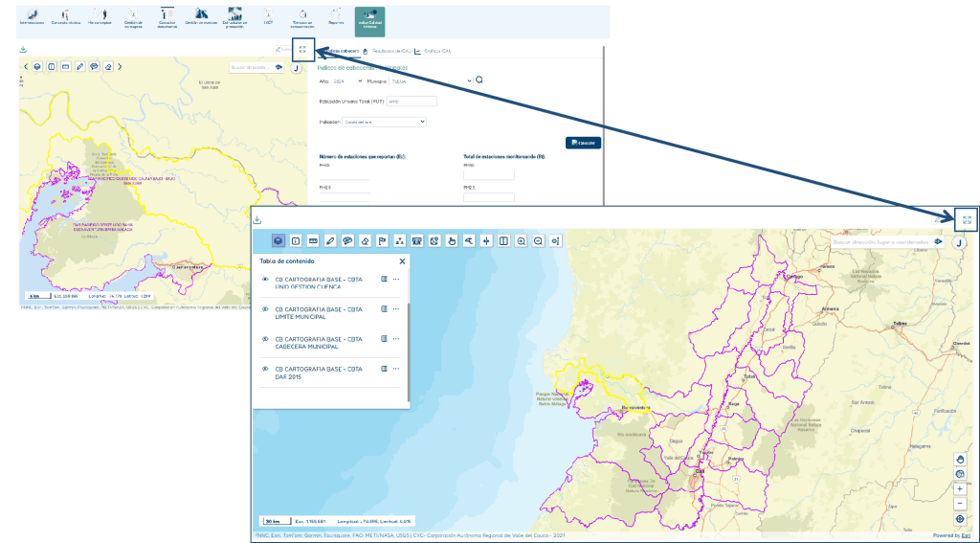Select the flag marker tool in large map
980x543 pixels.
(x=383, y=240)
